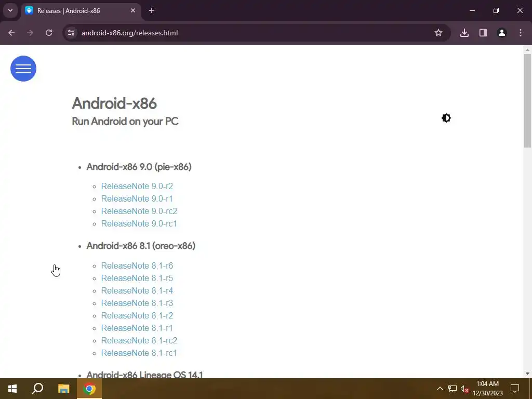532x399 pixels.
Task: Click 'Android-x86 9.0 (pie-x86)' heading
Action: coord(139,167)
